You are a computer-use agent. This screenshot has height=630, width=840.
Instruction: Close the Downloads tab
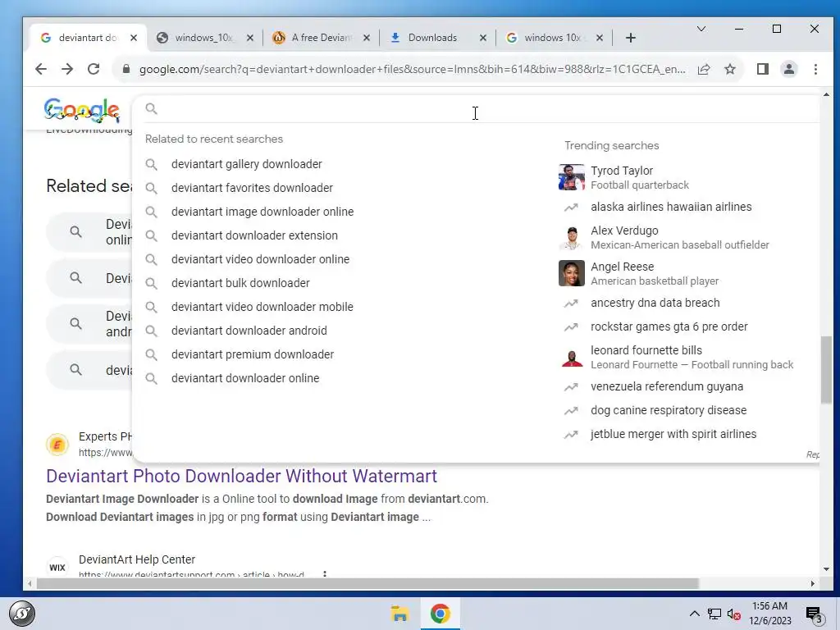pyautogui.click(x=482, y=38)
